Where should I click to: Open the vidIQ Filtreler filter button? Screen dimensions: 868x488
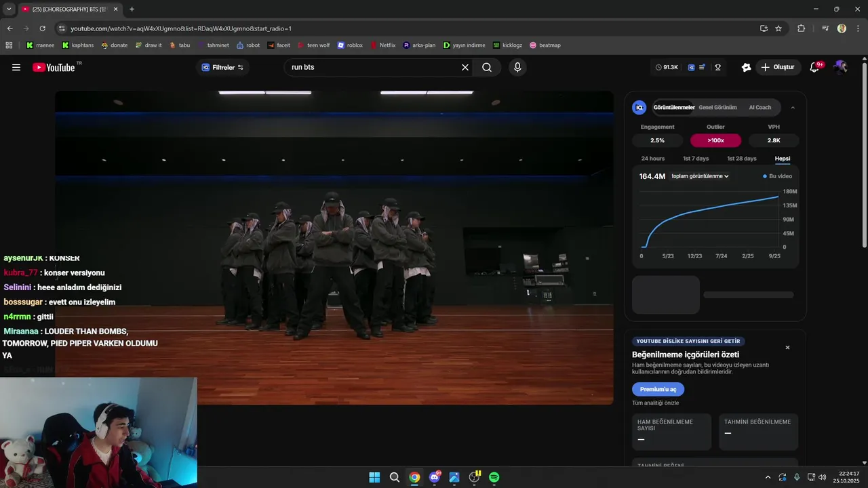(222, 67)
